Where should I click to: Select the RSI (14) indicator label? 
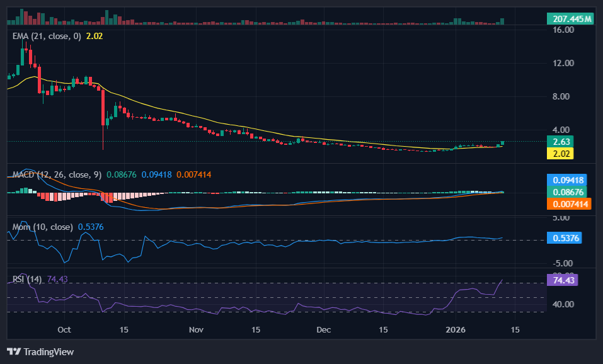[26, 278]
